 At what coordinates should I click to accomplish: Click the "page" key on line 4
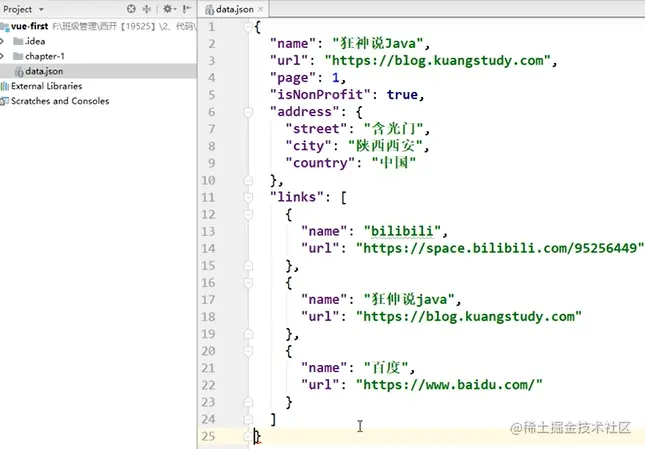click(292, 78)
